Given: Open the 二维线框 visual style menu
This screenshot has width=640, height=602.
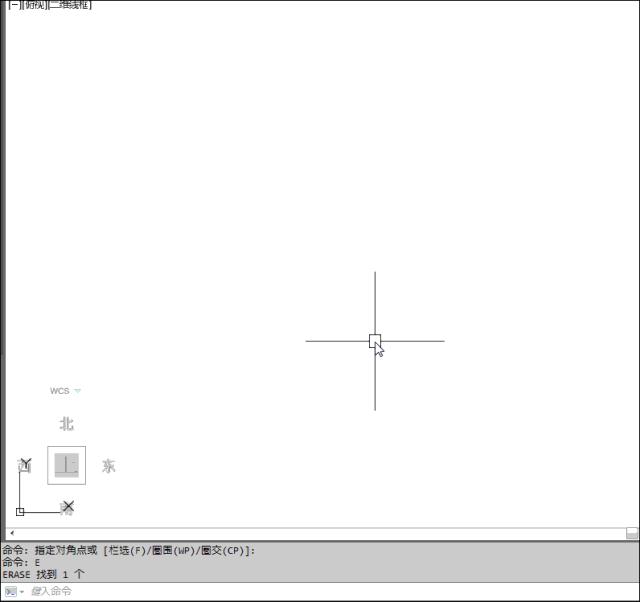Looking at the screenshot, I should point(69,5).
